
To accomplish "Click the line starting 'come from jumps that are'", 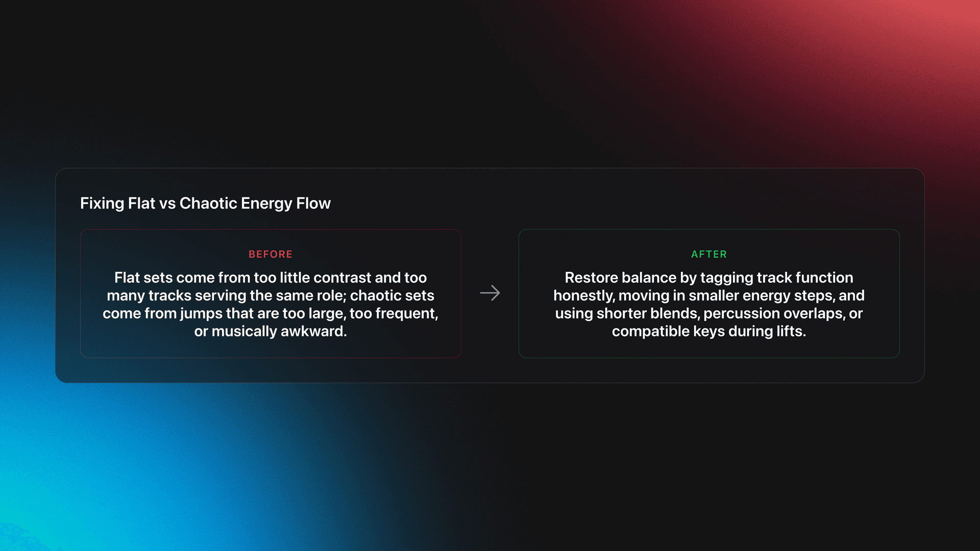I will (x=271, y=313).
